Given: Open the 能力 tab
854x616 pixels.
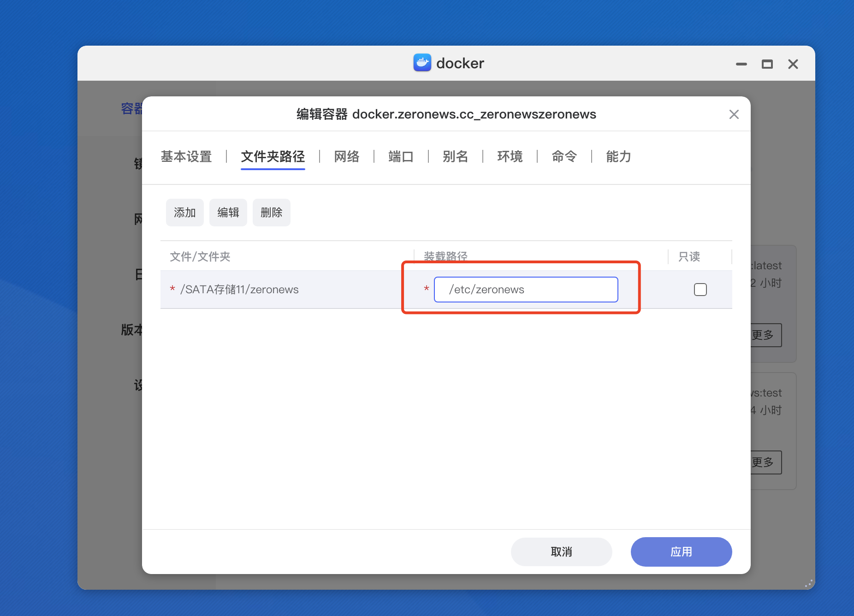Looking at the screenshot, I should click(x=619, y=157).
